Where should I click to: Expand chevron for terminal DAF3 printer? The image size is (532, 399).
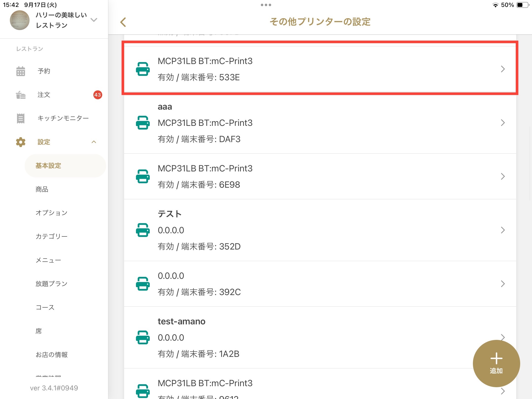coord(503,123)
